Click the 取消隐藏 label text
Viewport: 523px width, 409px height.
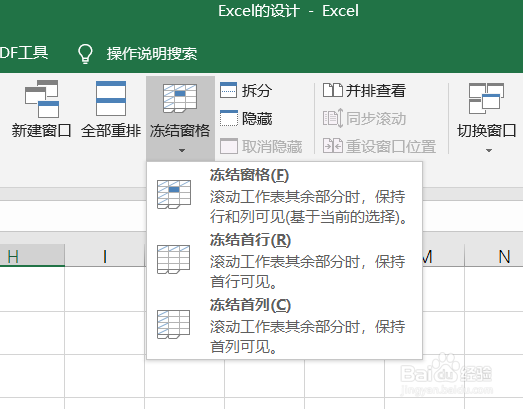coord(272,147)
